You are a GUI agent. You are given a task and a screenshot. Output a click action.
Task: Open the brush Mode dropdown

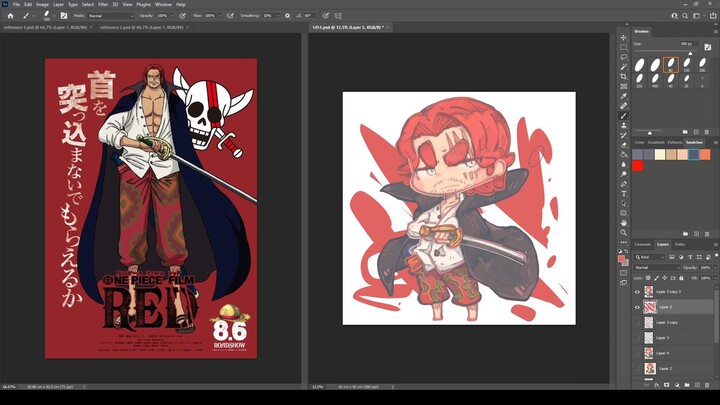[110, 16]
